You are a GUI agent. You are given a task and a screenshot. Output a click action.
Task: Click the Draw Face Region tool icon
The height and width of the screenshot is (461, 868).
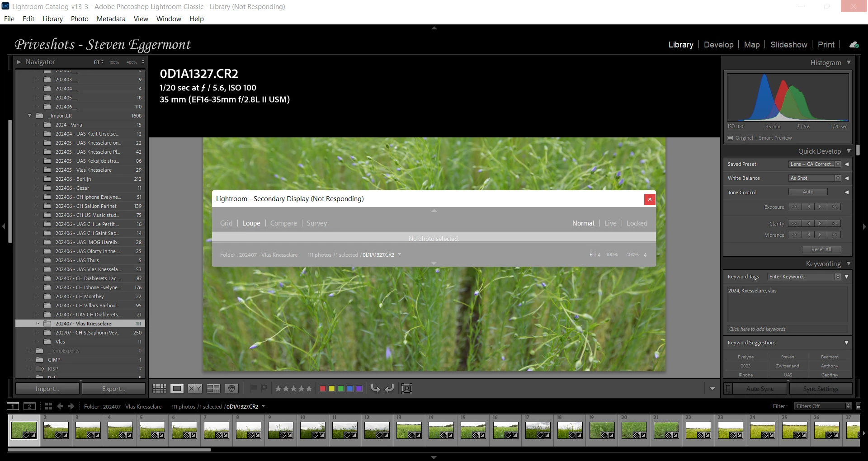click(407, 388)
